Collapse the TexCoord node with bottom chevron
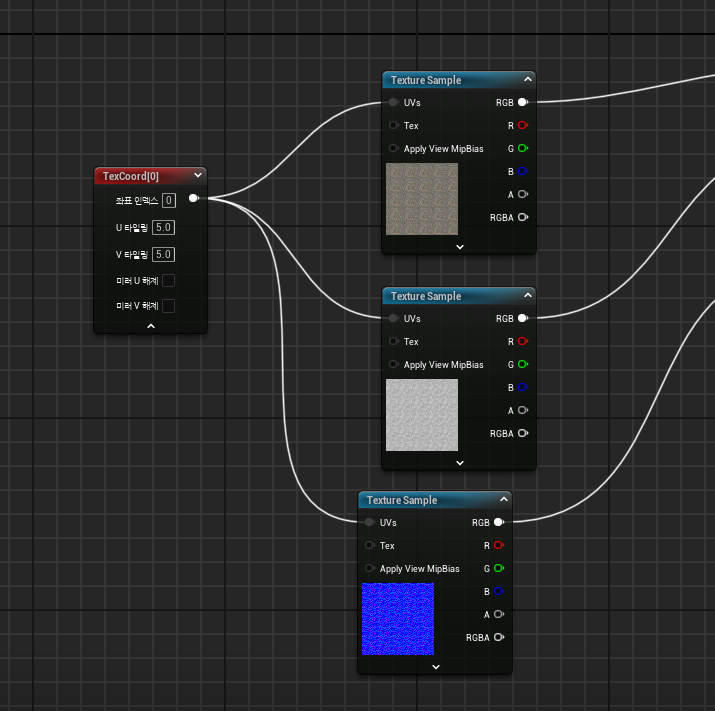 [151, 326]
